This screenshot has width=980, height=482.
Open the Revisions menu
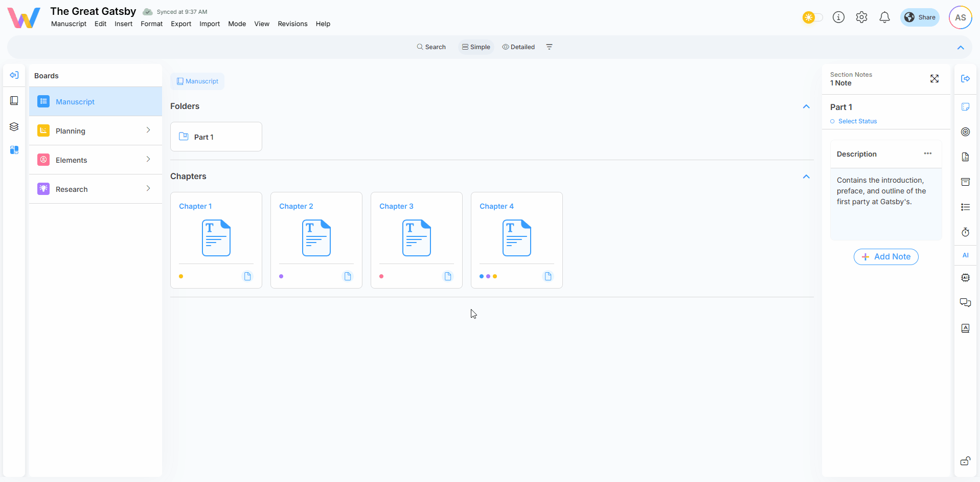pos(292,24)
